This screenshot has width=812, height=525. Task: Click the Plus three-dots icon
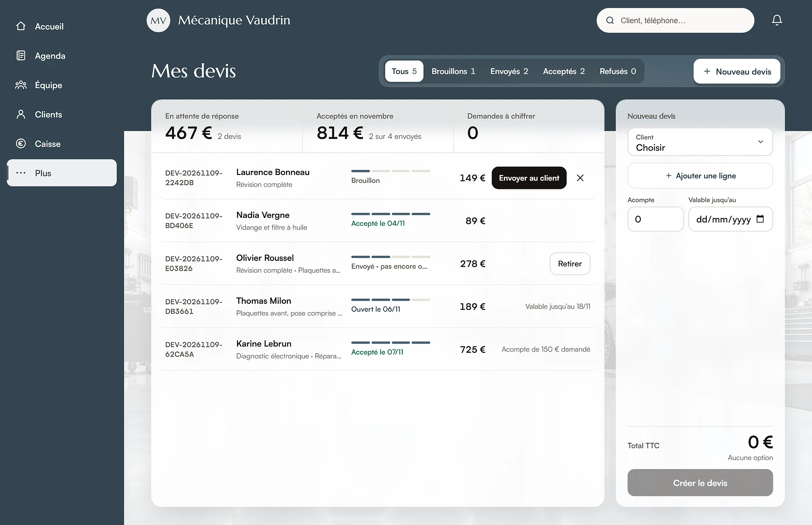coord(21,173)
